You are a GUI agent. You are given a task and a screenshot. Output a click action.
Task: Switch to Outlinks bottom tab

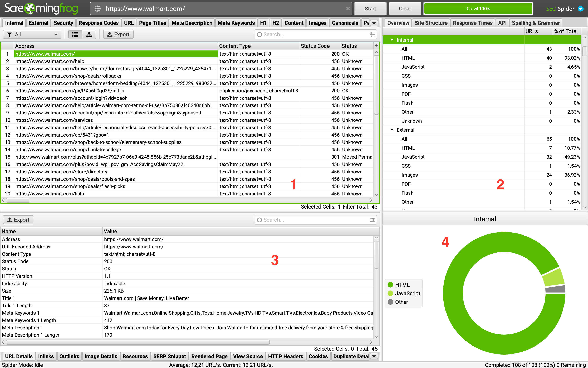coord(69,356)
